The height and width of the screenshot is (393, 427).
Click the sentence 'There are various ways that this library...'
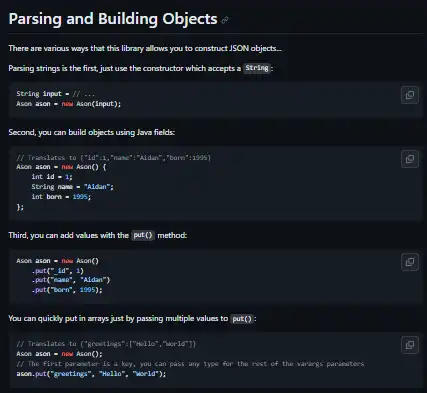pyautogui.click(x=145, y=48)
